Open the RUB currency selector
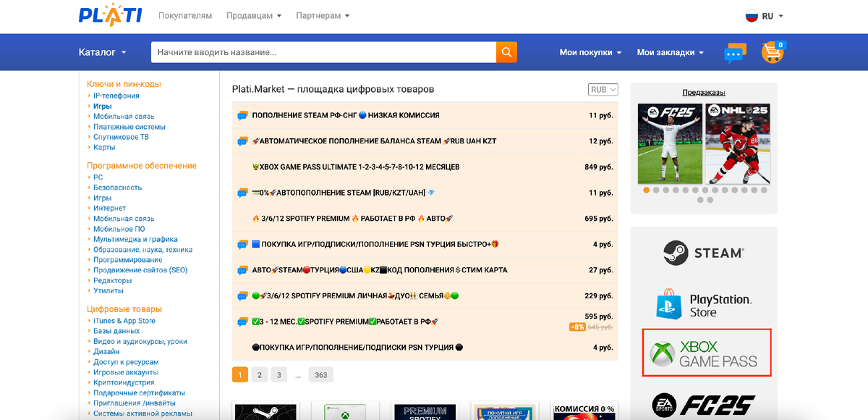The image size is (868, 420). click(603, 90)
